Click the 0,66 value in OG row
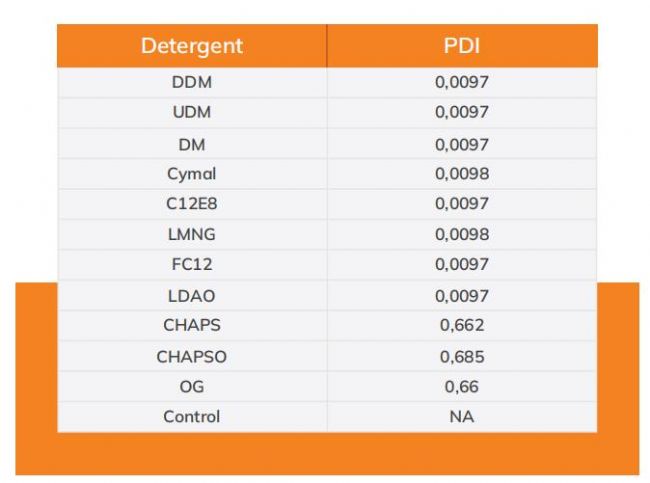 [x=461, y=386]
